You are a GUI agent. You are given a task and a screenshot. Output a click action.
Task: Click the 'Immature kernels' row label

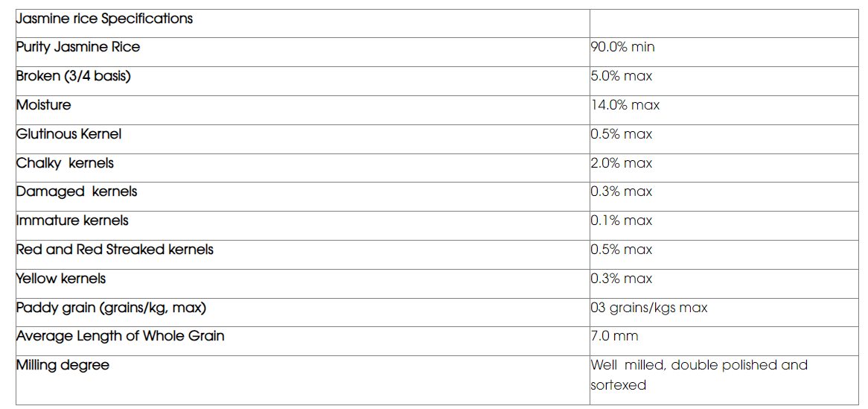tap(72, 221)
